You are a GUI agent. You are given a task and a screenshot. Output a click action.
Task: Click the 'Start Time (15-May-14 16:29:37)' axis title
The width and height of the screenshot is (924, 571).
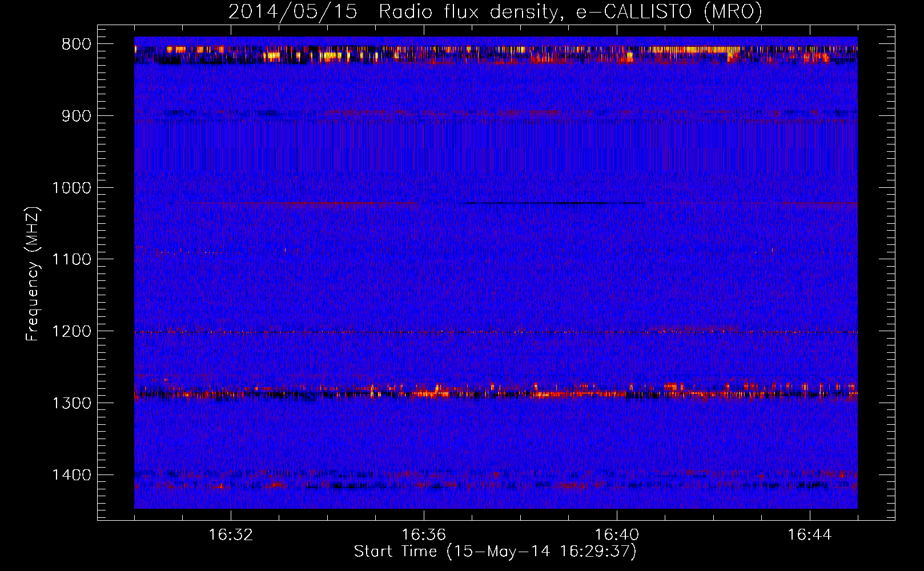pos(495,552)
